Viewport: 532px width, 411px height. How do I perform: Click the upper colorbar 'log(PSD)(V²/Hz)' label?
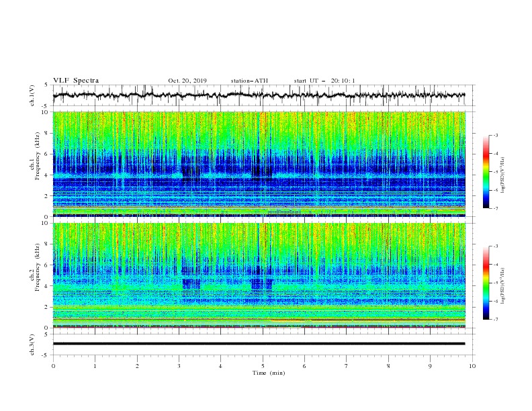point(503,175)
